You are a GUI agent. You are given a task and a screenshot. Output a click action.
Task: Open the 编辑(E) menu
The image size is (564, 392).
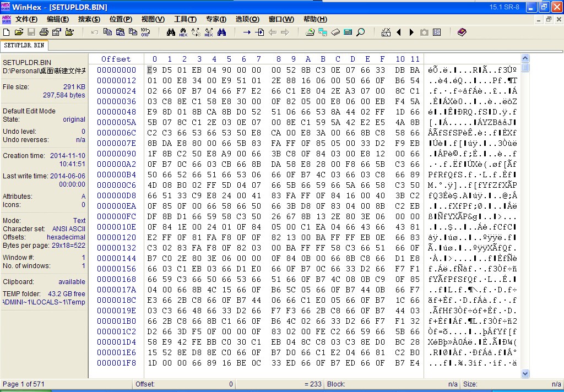tap(57, 19)
